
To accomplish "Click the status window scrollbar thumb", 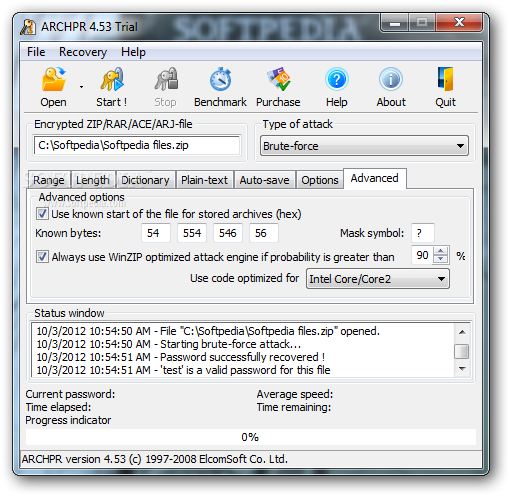I will pos(462,351).
